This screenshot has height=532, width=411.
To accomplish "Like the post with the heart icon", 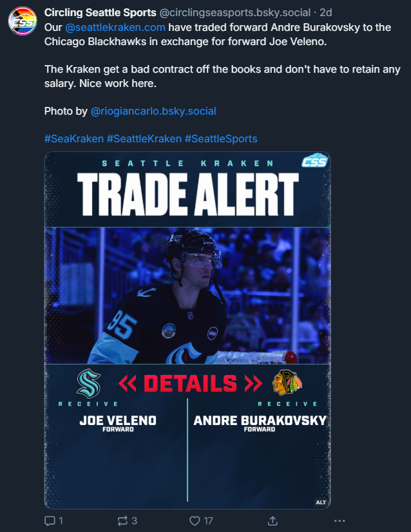I will pyautogui.click(x=201, y=521).
